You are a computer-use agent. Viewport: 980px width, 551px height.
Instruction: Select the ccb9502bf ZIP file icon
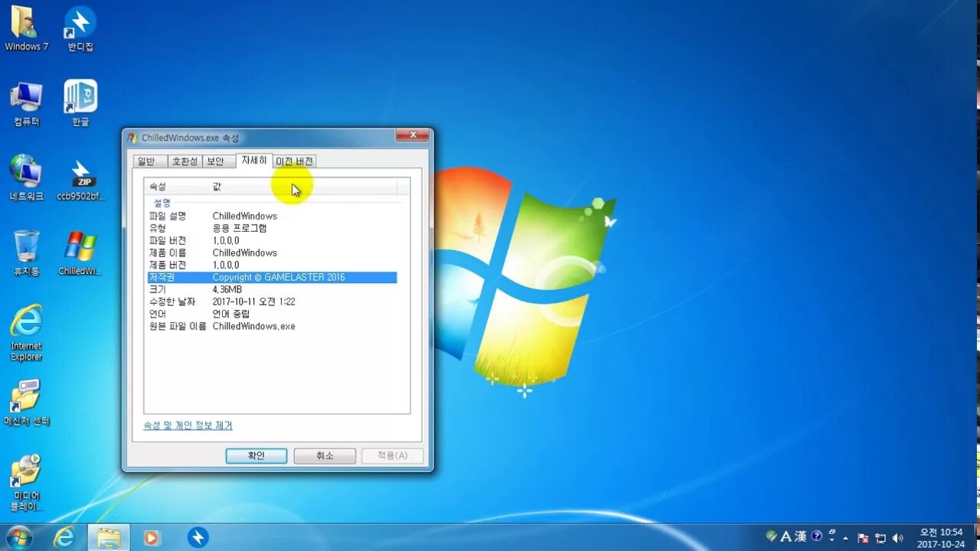click(80, 179)
